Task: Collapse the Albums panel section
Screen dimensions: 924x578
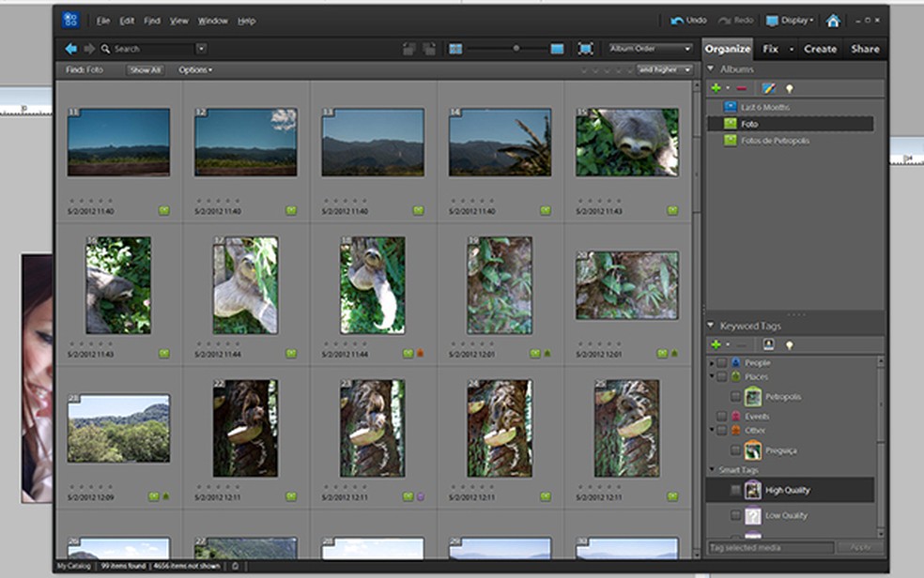Action: pyautogui.click(x=711, y=69)
